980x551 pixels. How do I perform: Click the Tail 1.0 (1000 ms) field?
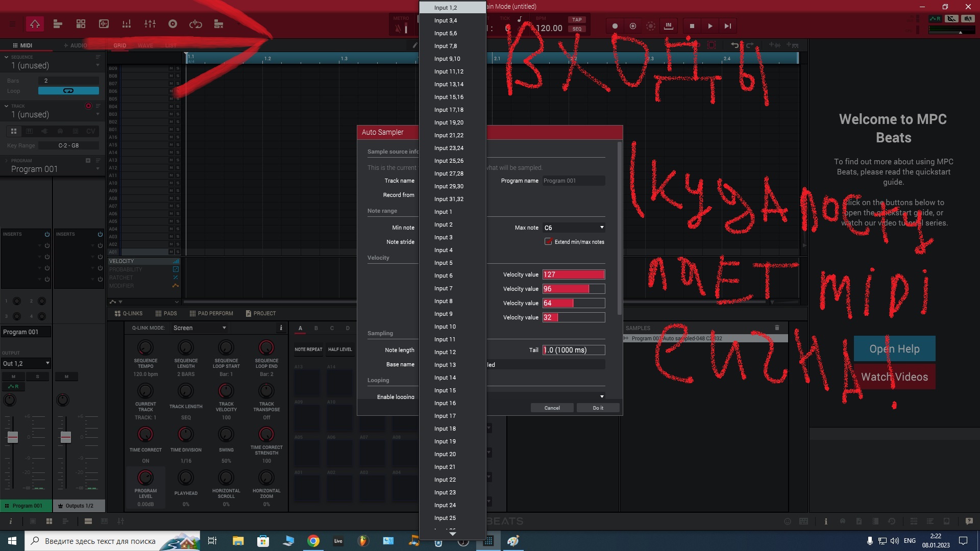(573, 350)
